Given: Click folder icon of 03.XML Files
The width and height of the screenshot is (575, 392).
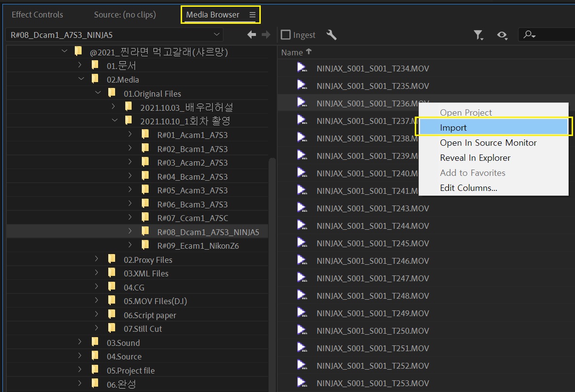Looking at the screenshot, I should point(112,273).
